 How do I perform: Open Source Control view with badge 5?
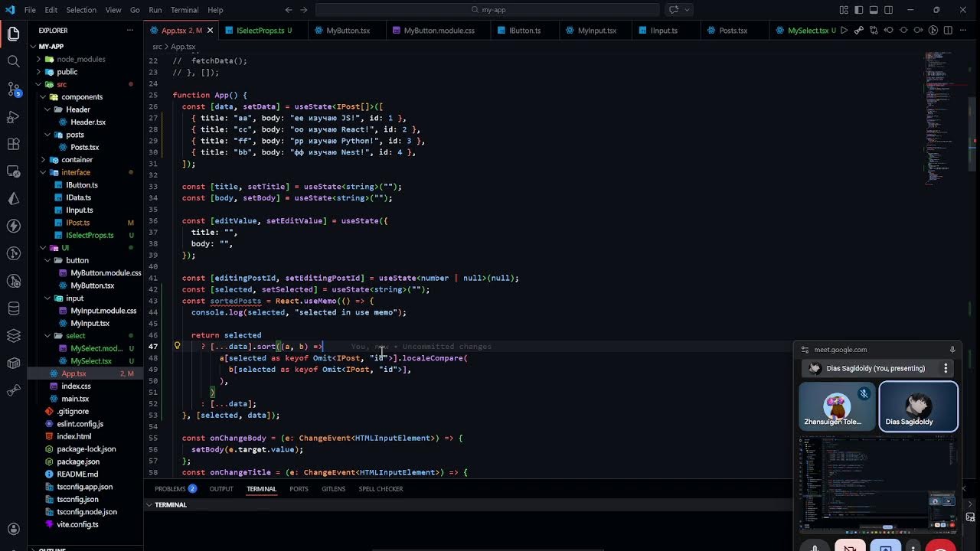click(x=13, y=89)
